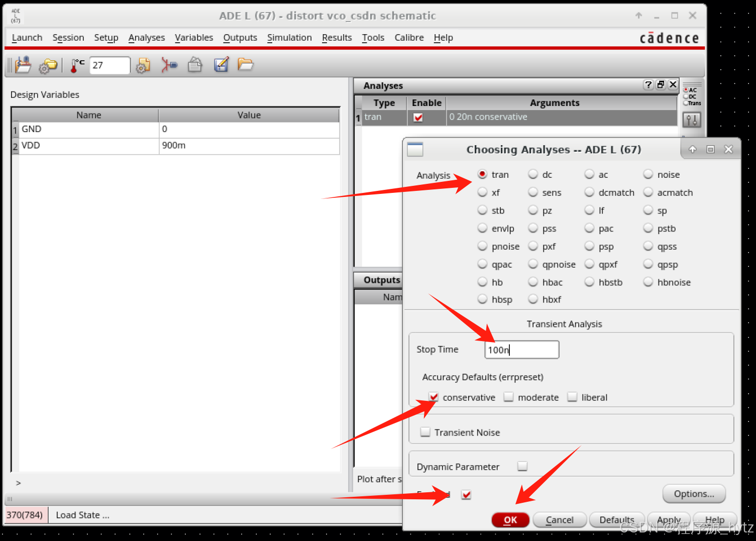
Task: Open the Variables menu
Action: (194, 38)
